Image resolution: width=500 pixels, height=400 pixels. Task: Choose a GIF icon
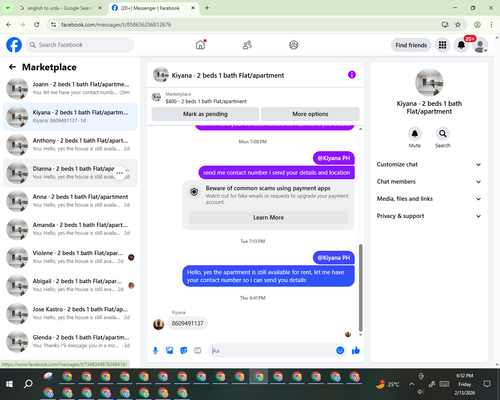point(198,350)
